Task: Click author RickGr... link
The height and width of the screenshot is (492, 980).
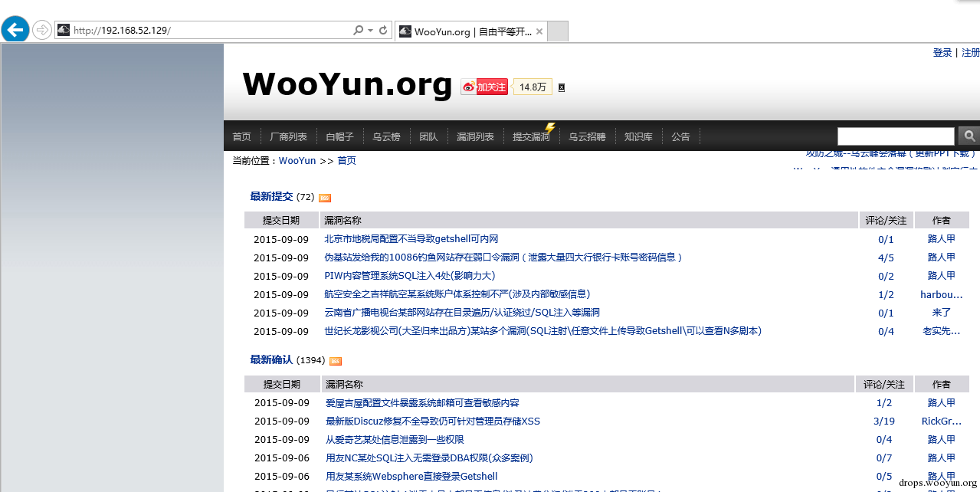Action: (x=942, y=421)
